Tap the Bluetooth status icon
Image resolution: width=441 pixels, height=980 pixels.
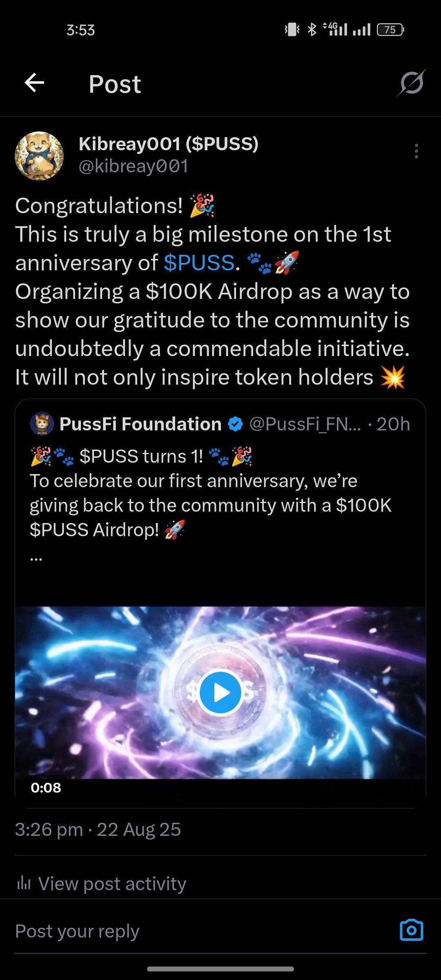point(312,30)
